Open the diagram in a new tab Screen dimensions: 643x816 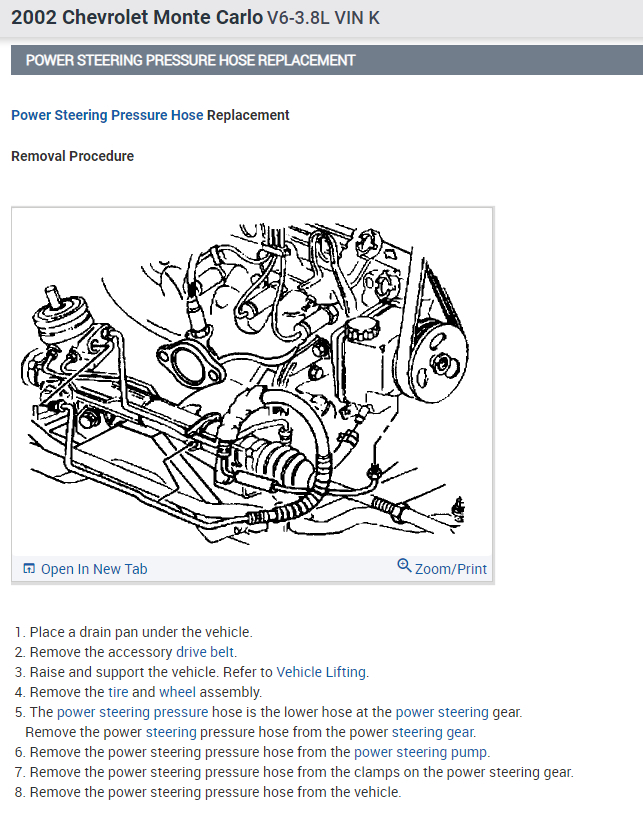86,569
